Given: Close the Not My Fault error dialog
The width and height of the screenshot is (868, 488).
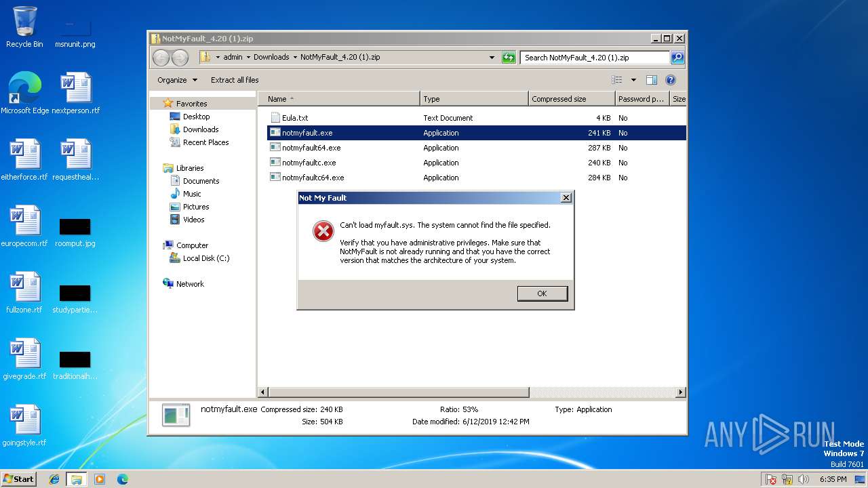Looking at the screenshot, I should pyautogui.click(x=566, y=198).
